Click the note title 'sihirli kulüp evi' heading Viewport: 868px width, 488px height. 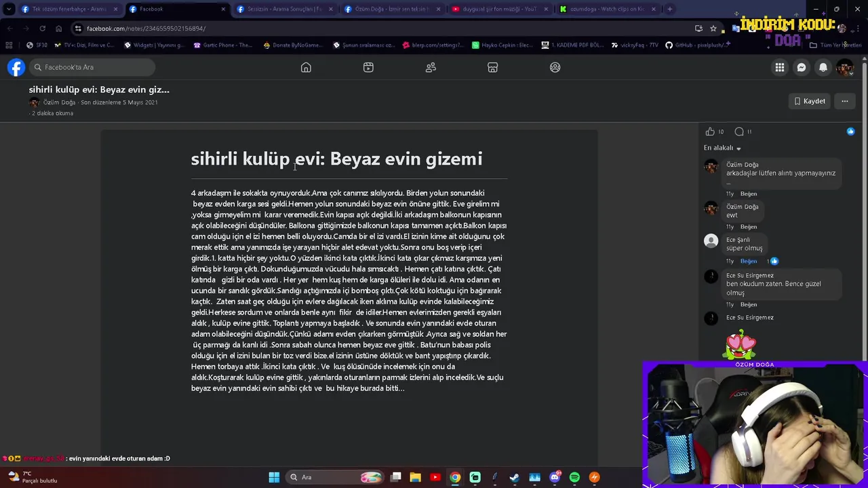[336, 159]
